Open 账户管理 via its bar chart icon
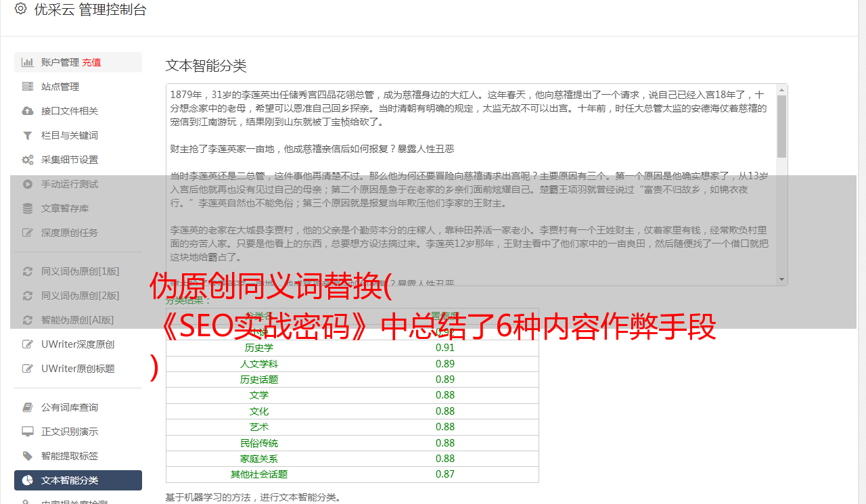 click(x=28, y=62)
